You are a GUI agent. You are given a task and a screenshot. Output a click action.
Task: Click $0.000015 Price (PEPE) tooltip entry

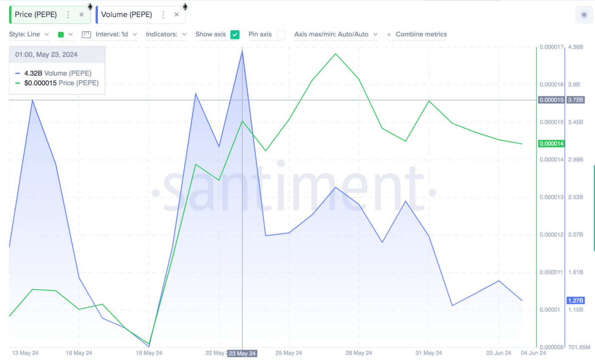coord(58,83)
